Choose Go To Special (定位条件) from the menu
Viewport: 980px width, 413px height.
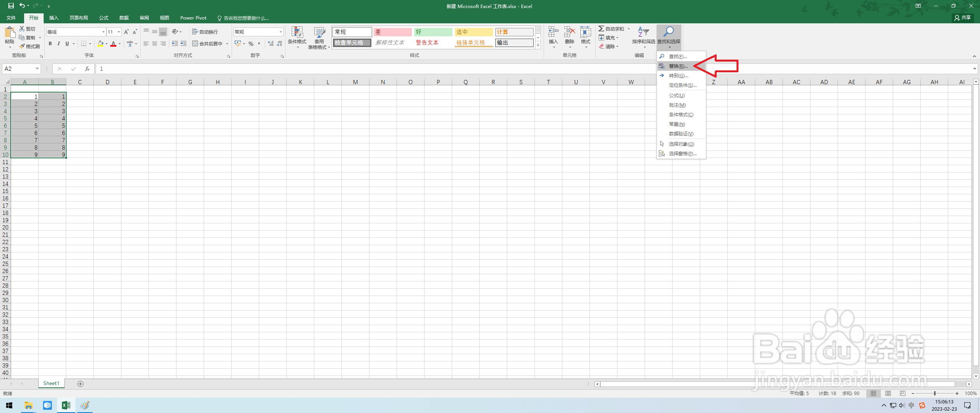pyautogui.click(x=681, y=85)
